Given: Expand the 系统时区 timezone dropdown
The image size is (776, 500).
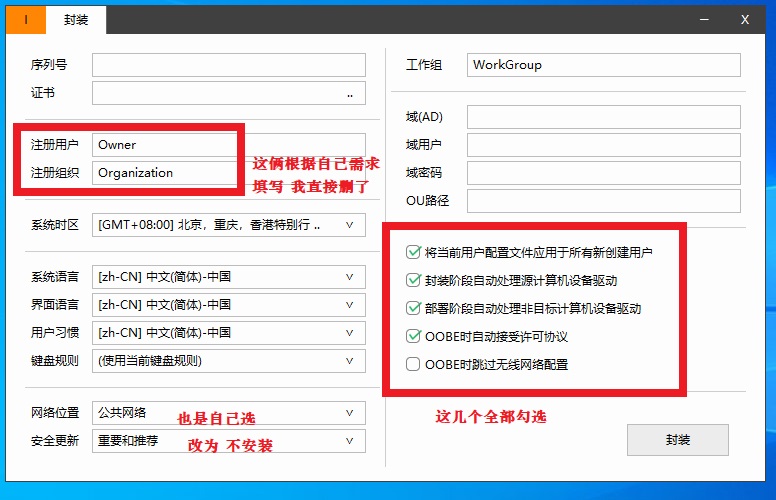Looking at the screenshot, I should 349,225.
